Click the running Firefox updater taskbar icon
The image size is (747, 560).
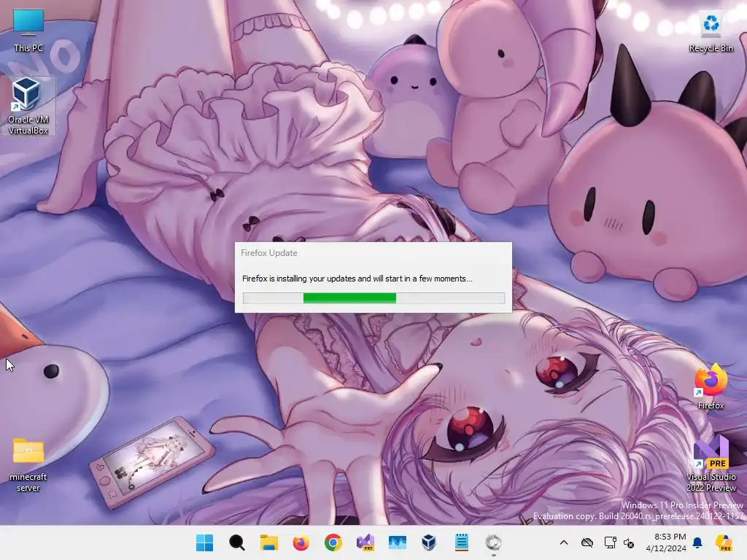coord(494,542)
